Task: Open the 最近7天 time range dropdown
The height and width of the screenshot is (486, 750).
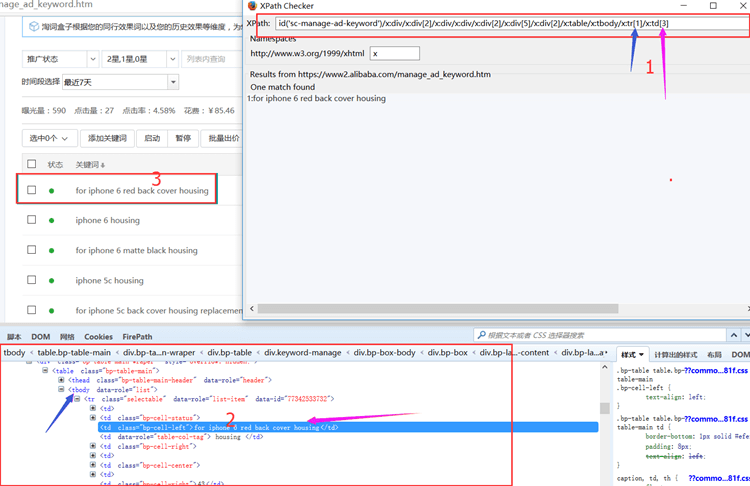Action: point(120,82)
